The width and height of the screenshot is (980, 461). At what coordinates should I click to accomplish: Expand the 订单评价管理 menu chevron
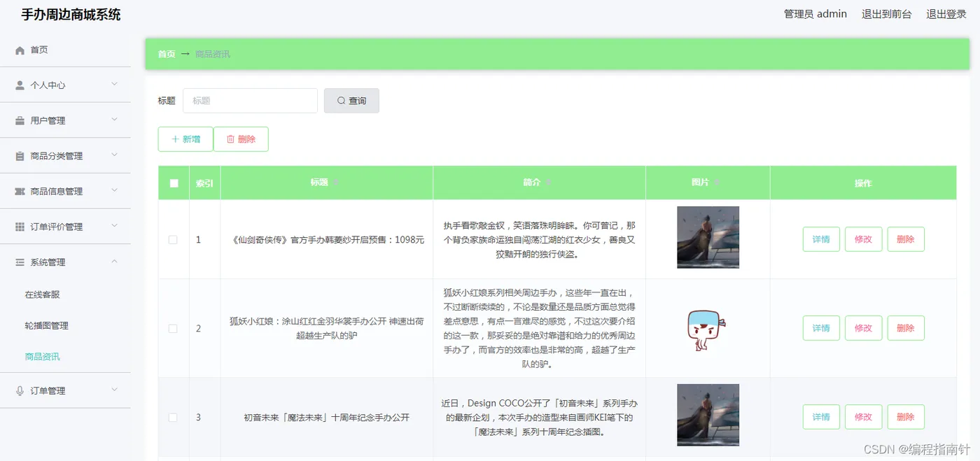[x=115, y=227]
